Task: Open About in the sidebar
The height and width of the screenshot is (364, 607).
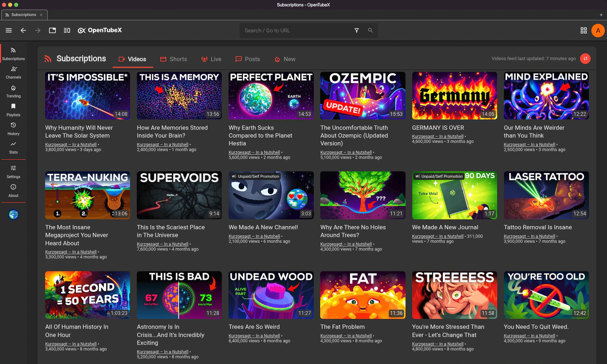Action: pyautogui.click(x=14, y=191)
